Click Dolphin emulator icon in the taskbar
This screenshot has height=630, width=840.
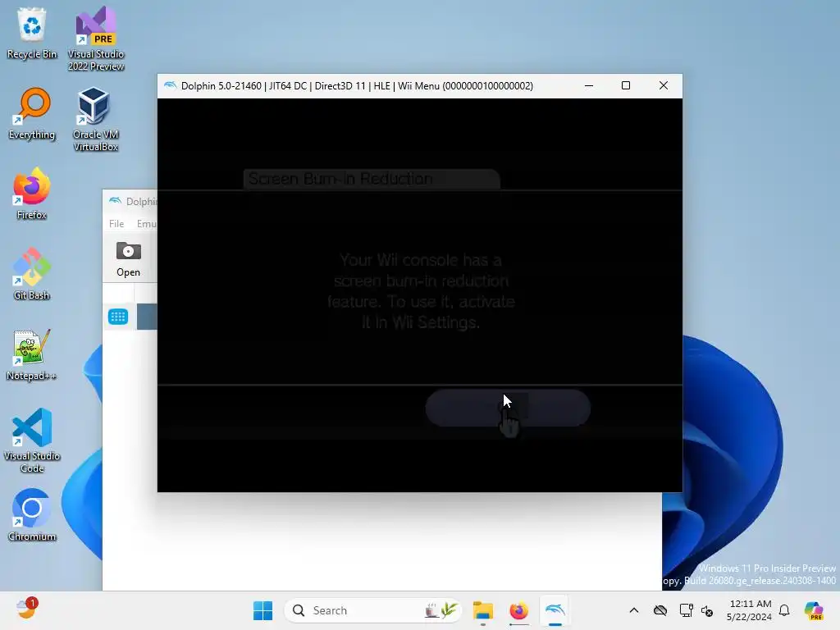[x=555, y=610]
